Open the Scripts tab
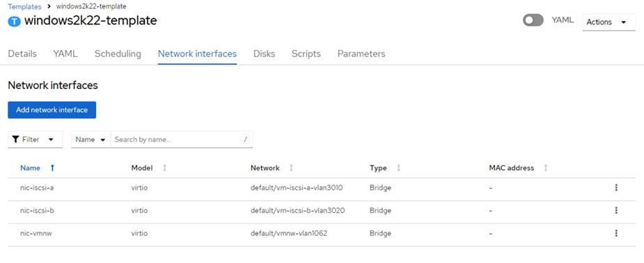 tap(306, 54)
